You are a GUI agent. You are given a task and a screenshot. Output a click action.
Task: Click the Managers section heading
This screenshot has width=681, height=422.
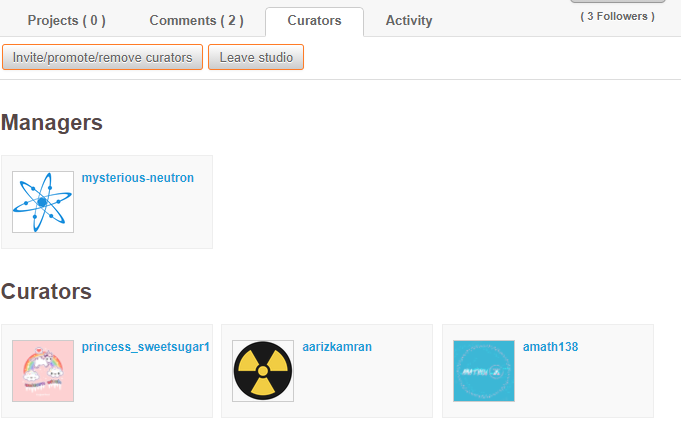(52, 123)
